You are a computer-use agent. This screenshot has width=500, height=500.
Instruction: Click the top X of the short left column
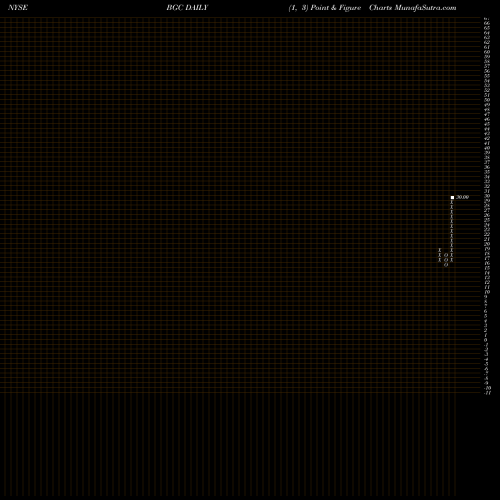[440, 250]
